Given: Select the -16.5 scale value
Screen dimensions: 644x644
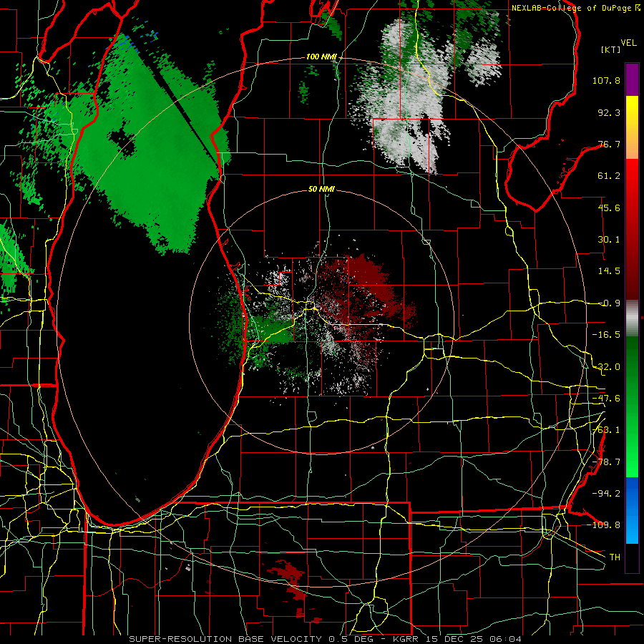Looking at the screenshot, I should click(x=606, y=335).
